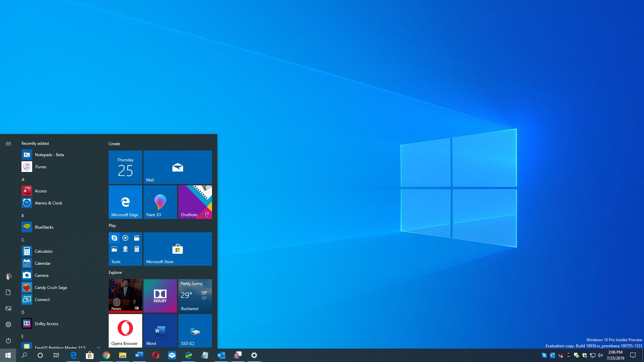Open the Mail app tile
Viewport: 644px width, 362px height.
pos(177,167)
